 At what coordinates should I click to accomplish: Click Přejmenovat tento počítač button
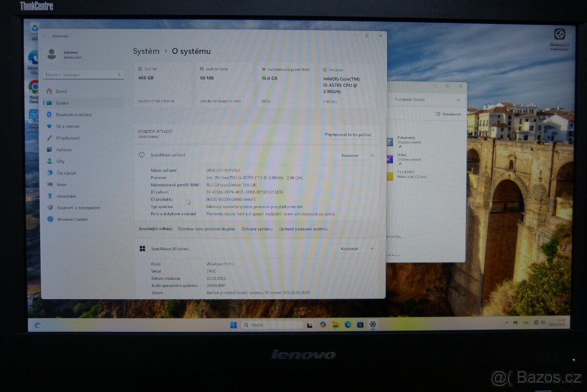(348, 134)
